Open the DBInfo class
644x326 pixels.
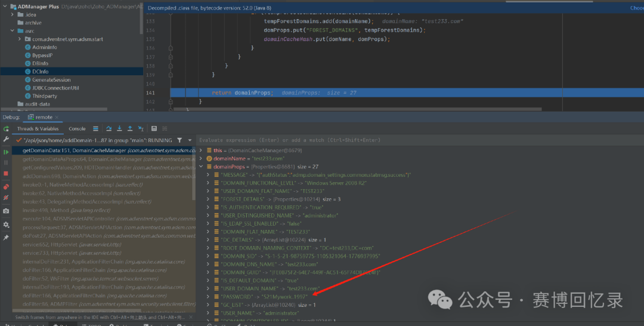click(x=40, y=63)
